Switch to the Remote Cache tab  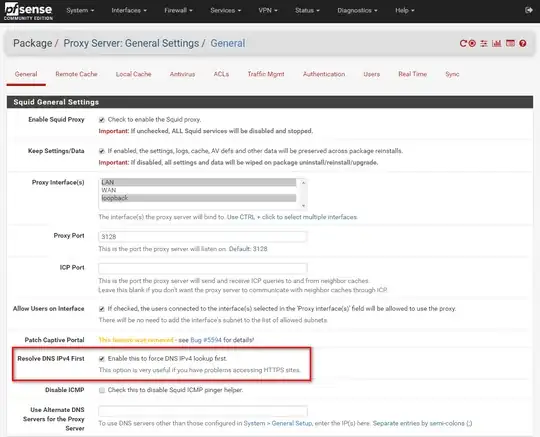pos(76,74)
